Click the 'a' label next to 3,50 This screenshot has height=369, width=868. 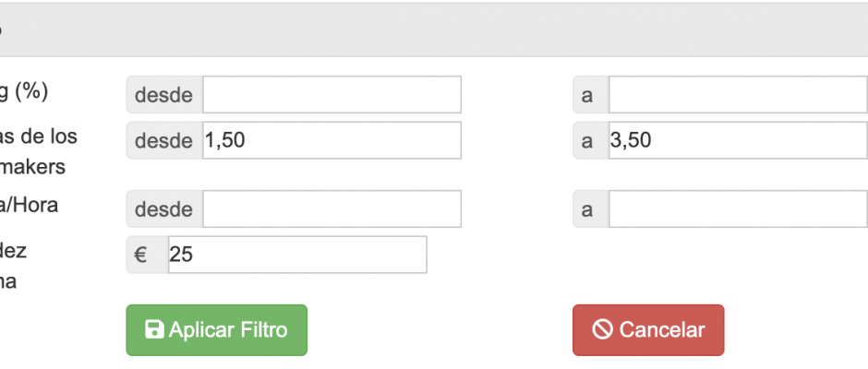coord(588,140)
